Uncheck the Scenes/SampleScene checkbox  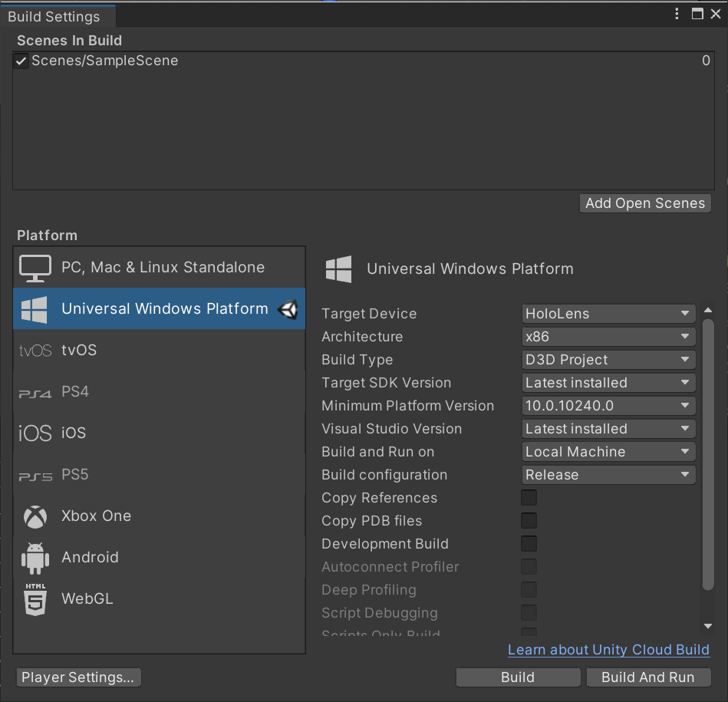tap(21, 61)
